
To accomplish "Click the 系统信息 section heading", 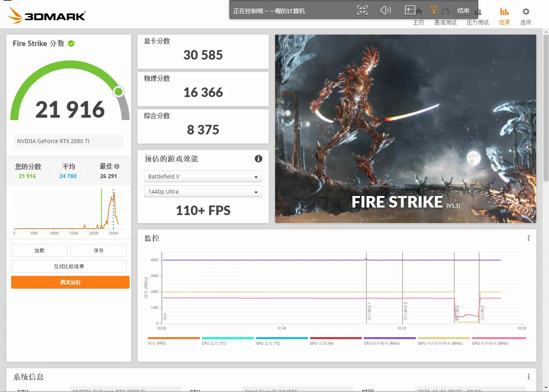I will pyautogui.click(x=29, y=377).
